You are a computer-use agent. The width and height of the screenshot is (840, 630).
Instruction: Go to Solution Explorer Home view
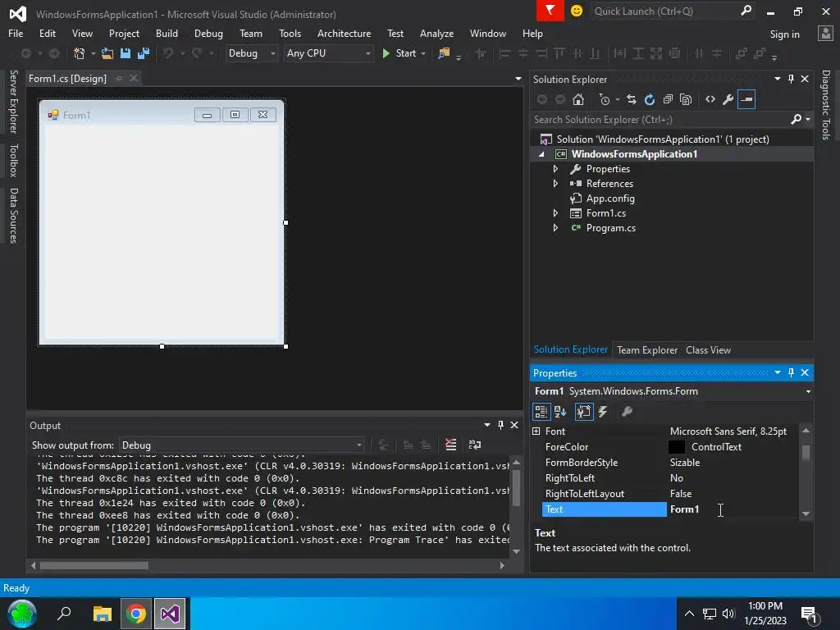point(578,99)
